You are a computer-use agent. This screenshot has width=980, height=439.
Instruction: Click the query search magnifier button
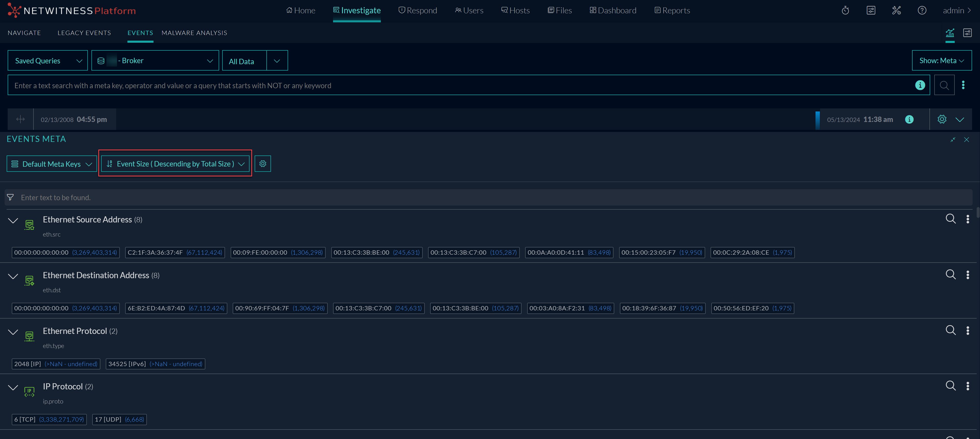coord(944,85)
